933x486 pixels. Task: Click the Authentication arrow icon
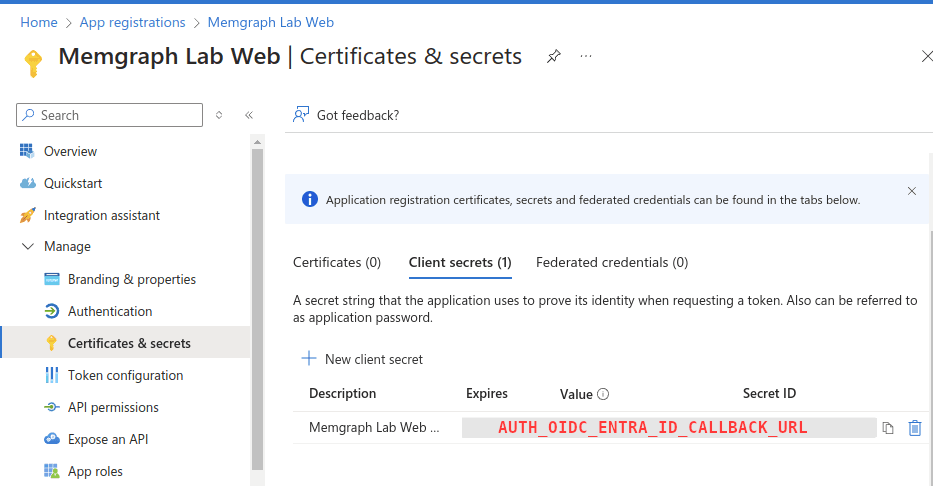52,311
